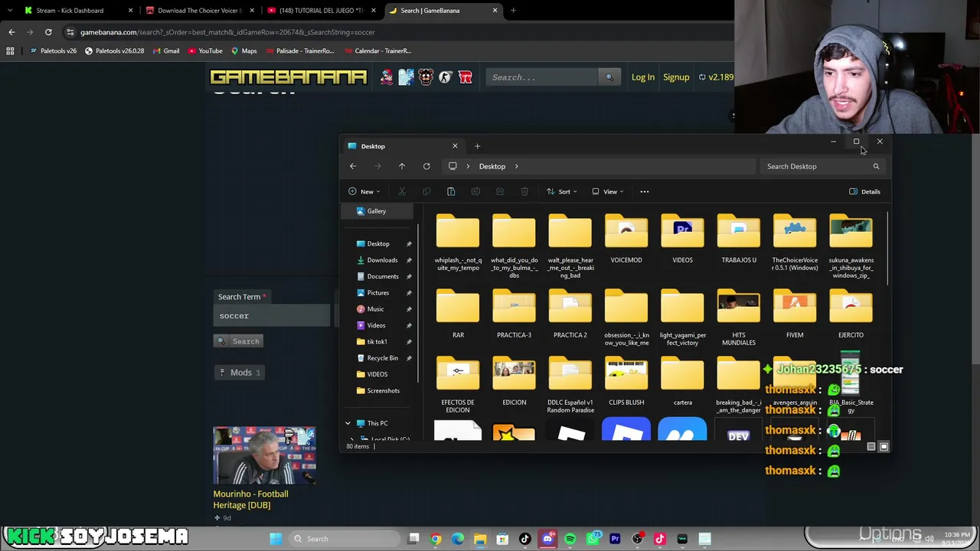The height and width of the screenshot is (551, 980).
Task: Switch to Download The Choicer Voicer tab
Action: (199, 11)
